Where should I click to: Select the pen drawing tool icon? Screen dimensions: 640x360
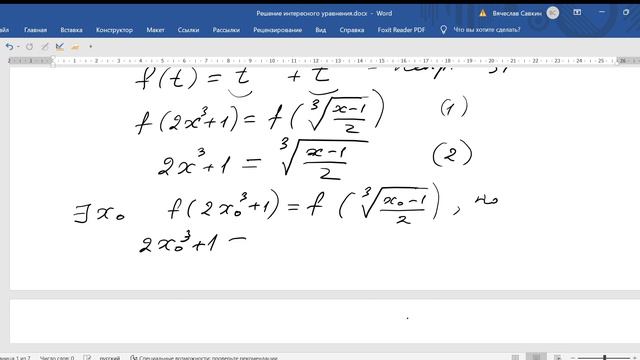pyautogui.click(x=45, y=47)
